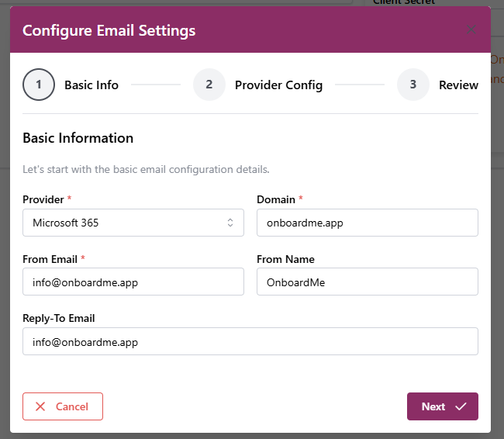
Task: Click the step 2 circle indicator
Action: pos(209,85)
